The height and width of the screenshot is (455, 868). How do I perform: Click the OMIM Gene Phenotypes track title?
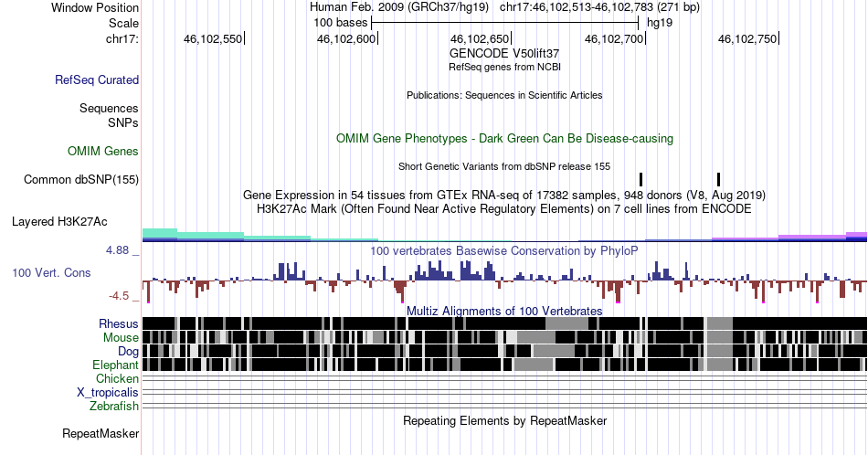click(505, 138)
